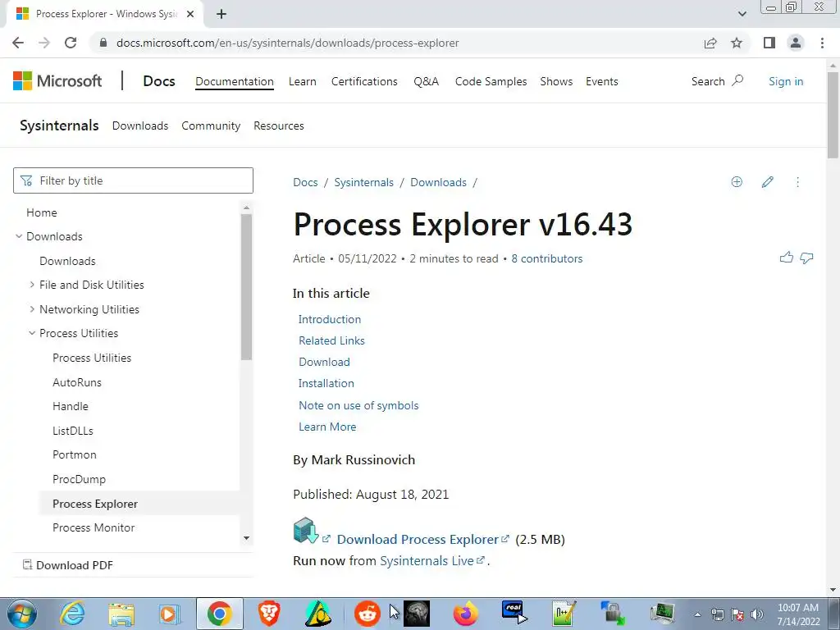Click the Docs breadcrumb link
Viewport: 840px width, 630px height.
coord(305,183)
